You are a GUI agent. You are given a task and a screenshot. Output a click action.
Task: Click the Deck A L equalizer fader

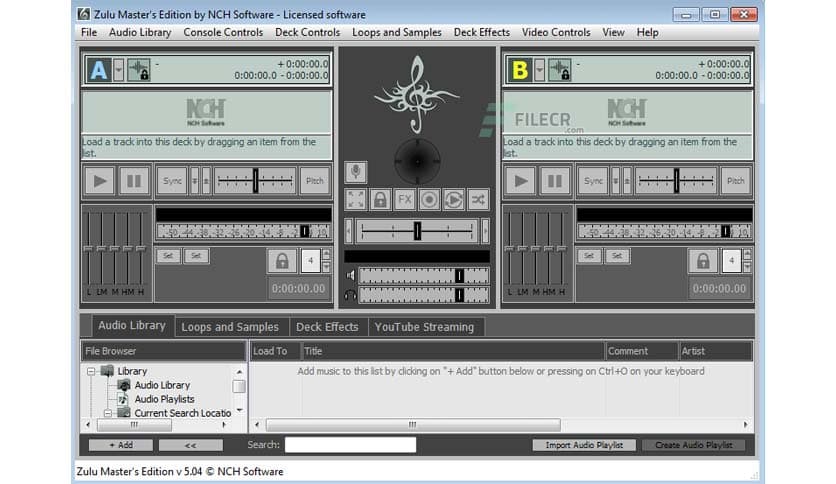pyautogui.click(x=89, y=248)
